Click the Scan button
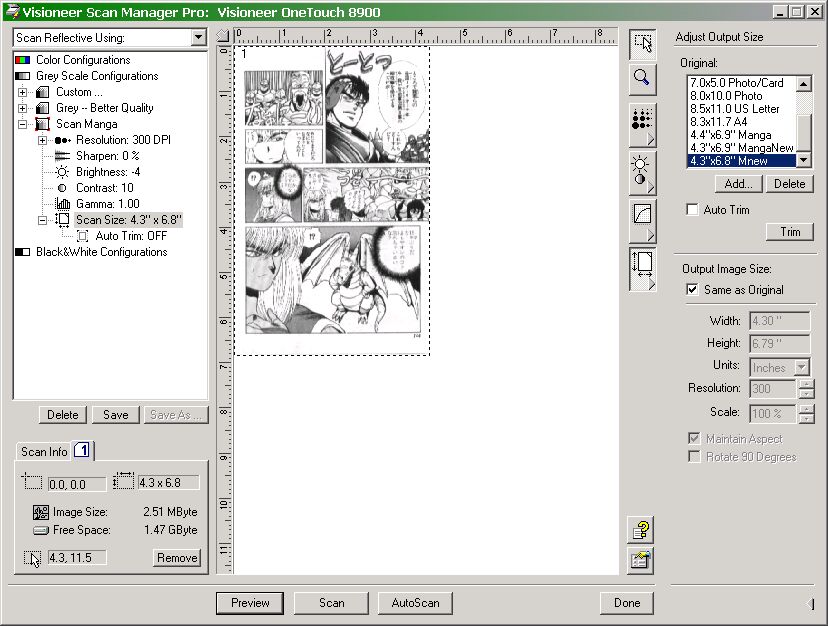The height and width of the screenshot is (626, 828). (331, 603)
